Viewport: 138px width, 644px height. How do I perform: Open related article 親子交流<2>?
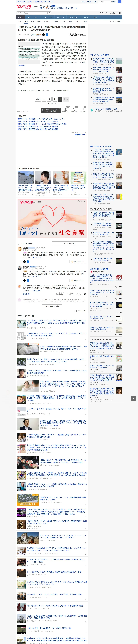pos(38,129)
